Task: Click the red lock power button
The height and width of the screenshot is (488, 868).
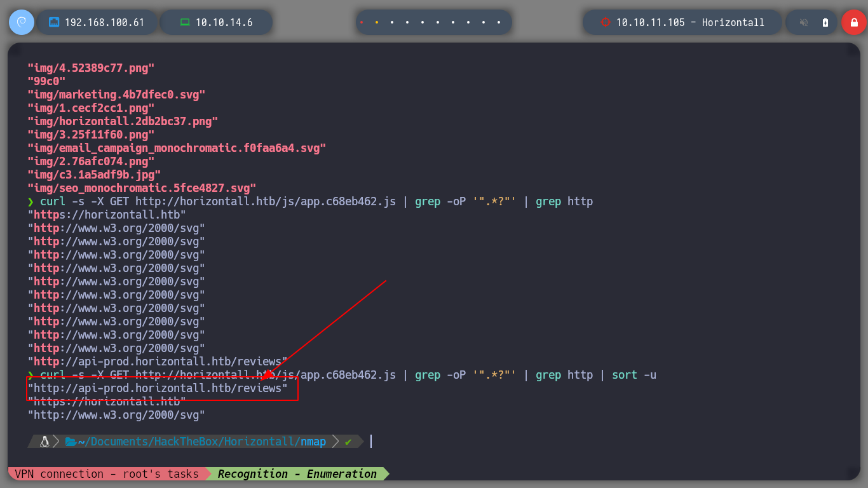Action: click(x=854, y=22)
